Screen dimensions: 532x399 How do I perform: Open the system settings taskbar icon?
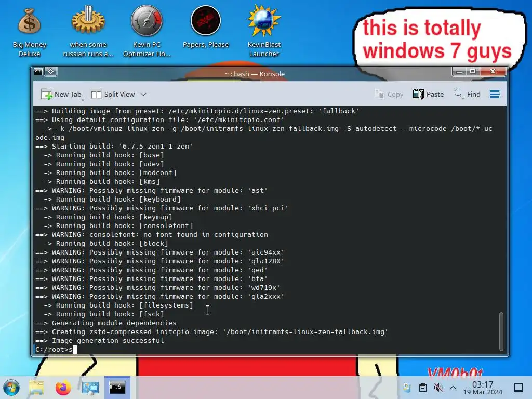click(90, 388)
